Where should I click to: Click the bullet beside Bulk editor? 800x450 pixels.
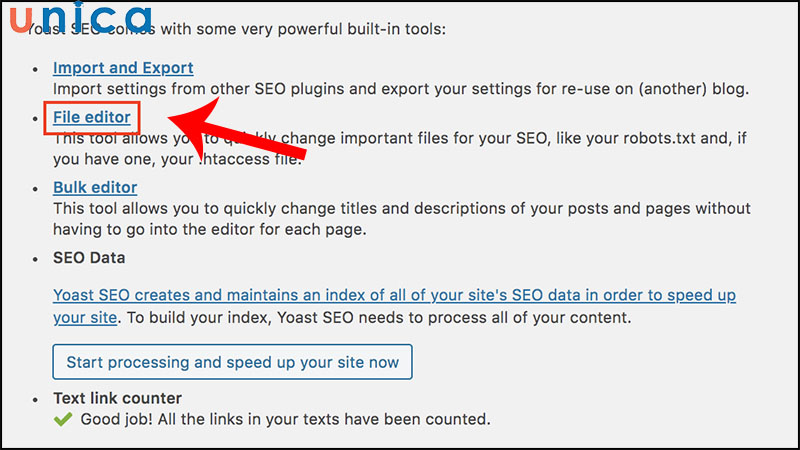tap(37, 189)
